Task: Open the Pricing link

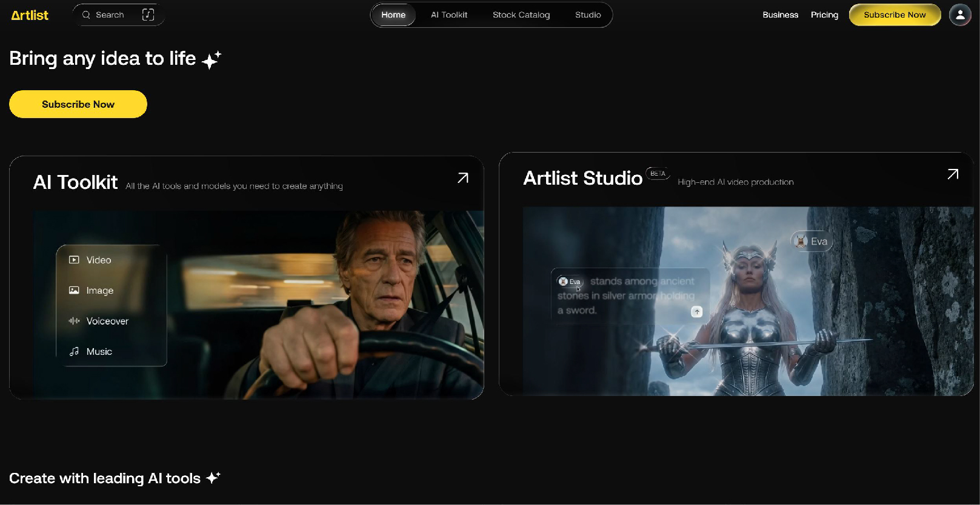Action: [x=824, y=15]
